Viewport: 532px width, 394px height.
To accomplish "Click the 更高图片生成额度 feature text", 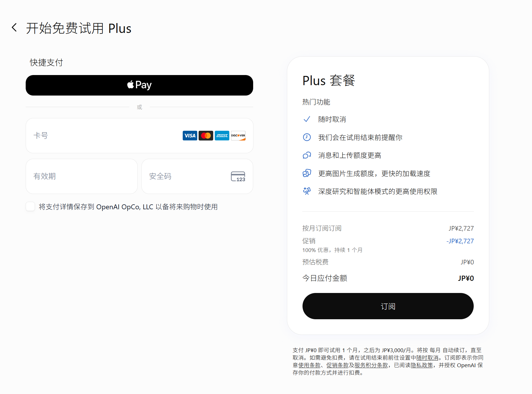I will coord(374,173).
